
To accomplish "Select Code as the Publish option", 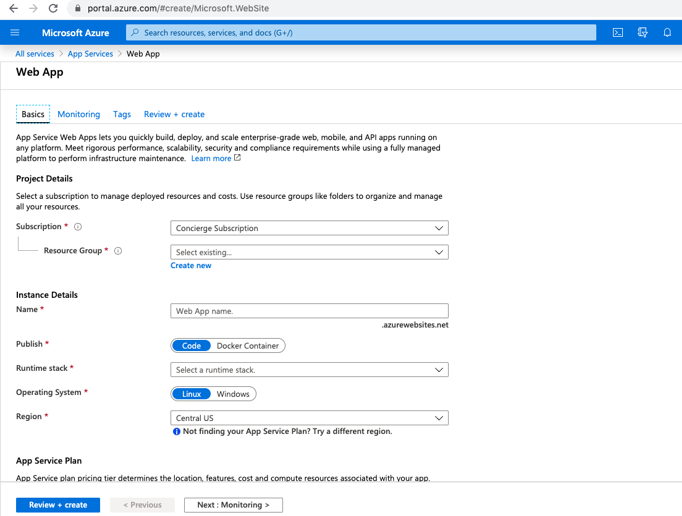I will [x=191, y=346].
